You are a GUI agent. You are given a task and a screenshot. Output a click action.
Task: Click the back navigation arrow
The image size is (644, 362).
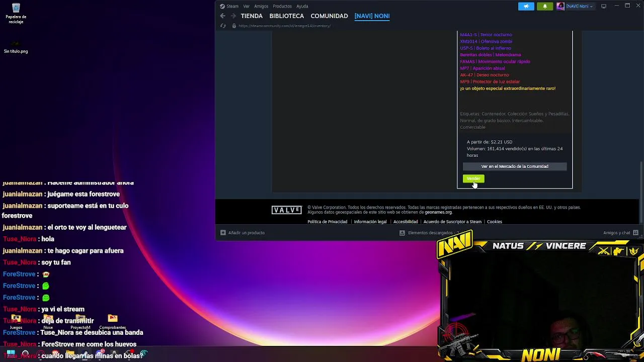coord(223,16)
